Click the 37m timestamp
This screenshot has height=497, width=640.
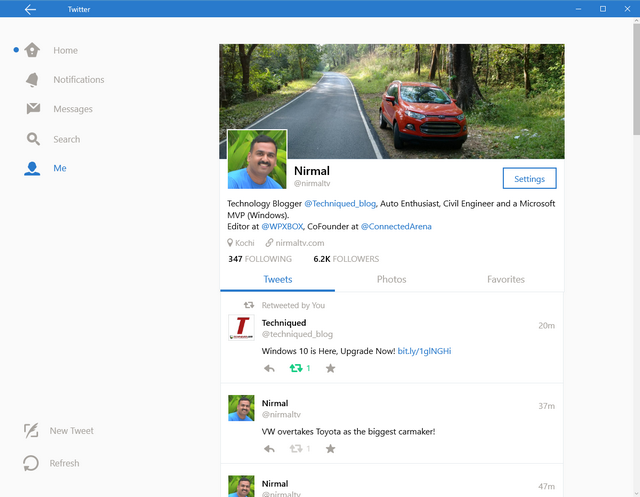point(546,406)
